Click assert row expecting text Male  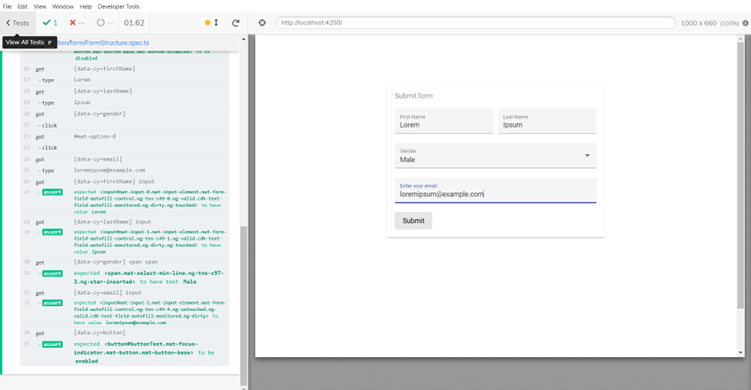coord(125,277)
